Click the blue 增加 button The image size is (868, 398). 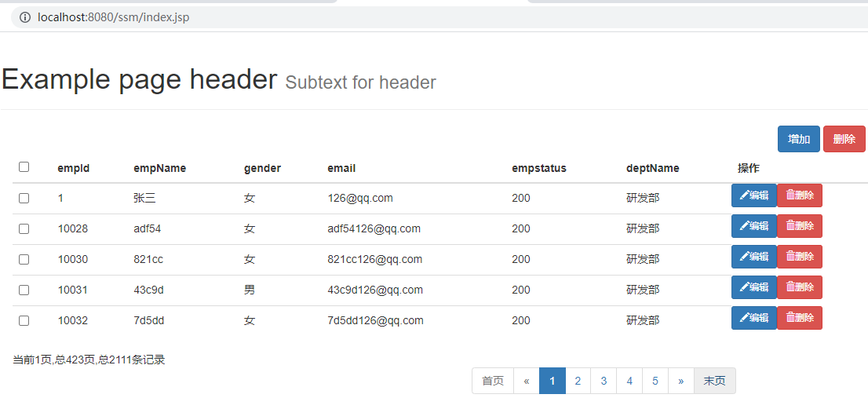[799, 139]
